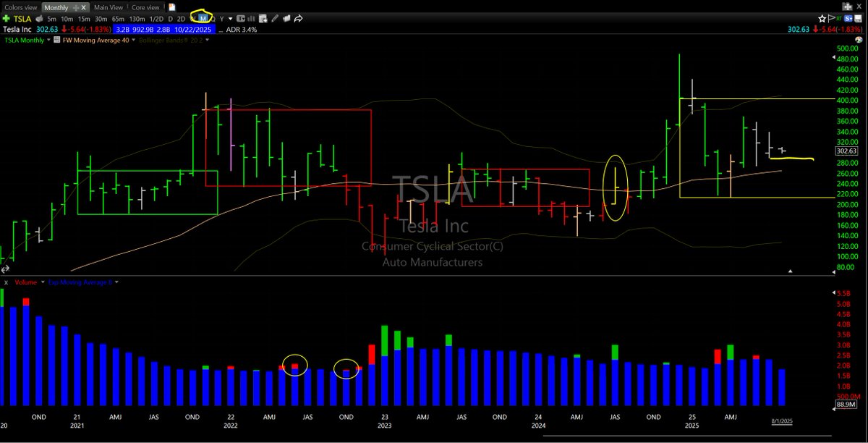Click the save layout icon at top right
Image resolution: width=868 pixels, height=443 pixels.
point(858,19)
